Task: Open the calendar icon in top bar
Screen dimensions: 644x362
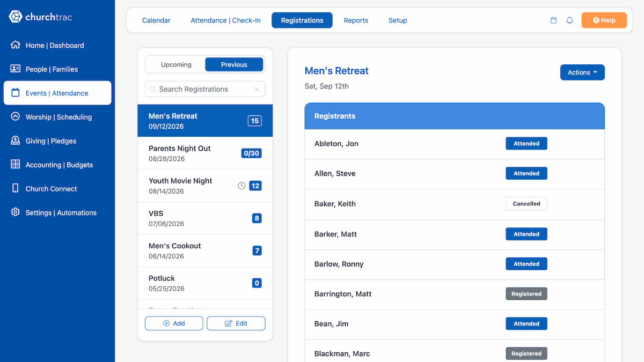Action: 554,20
